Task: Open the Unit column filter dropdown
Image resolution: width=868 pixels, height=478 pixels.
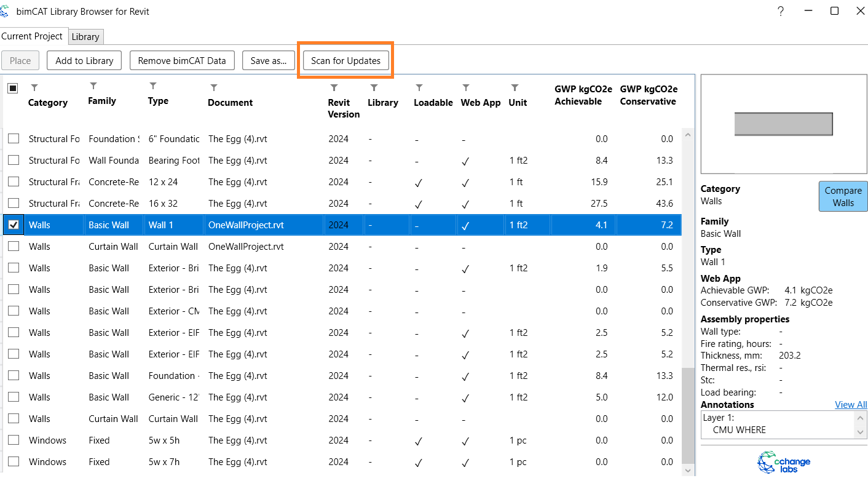Action: point(515,87)
